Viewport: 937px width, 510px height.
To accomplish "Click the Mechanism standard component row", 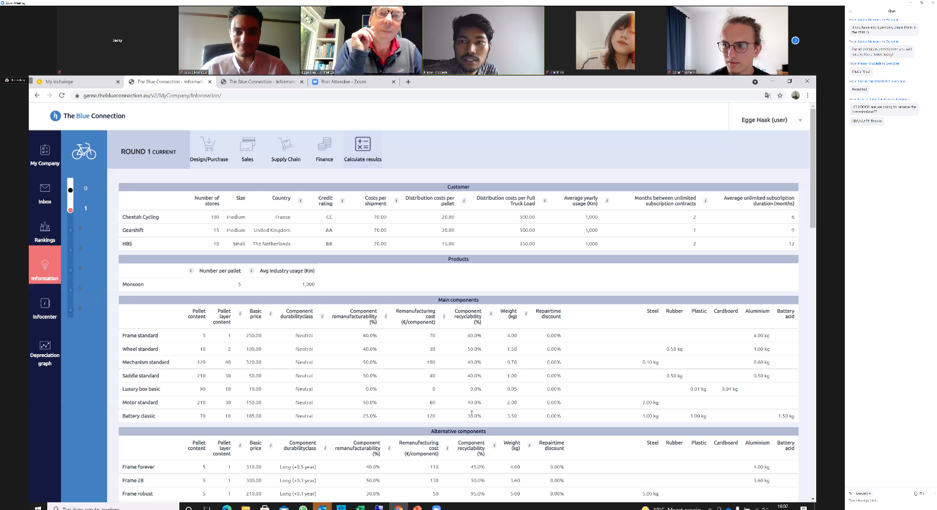I will (x=458, y=362).
